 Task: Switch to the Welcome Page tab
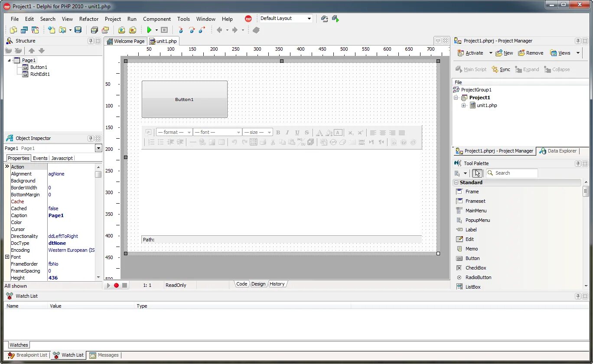125,41
